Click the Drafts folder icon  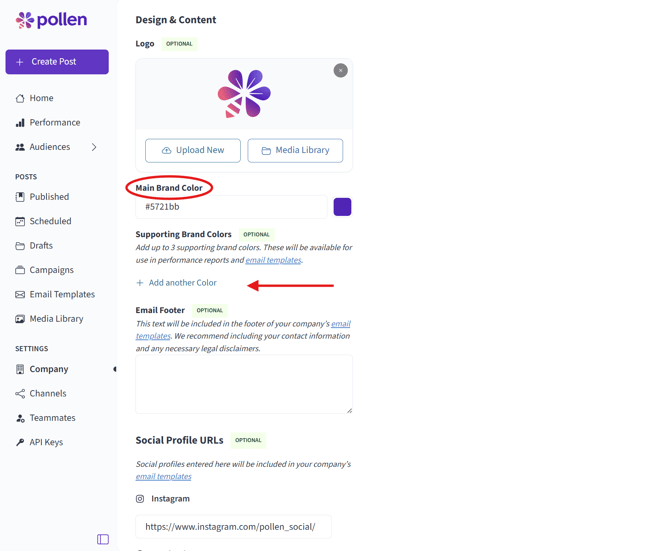click(20, 246)
